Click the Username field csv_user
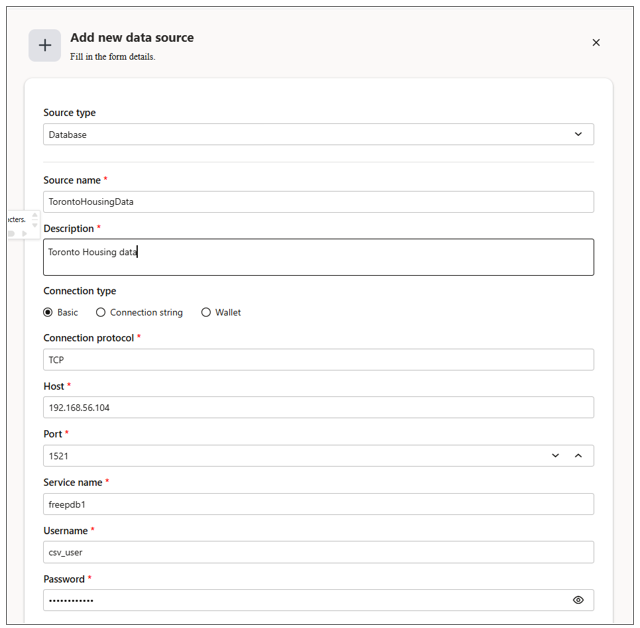The image size is (640, 628). point(318,552)
